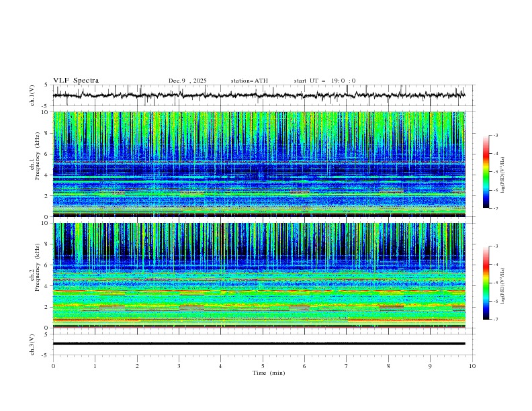532x411 pixels.
Task: Click inside the ch.2 spectrogram panel
Action: (x=262, y=275)
